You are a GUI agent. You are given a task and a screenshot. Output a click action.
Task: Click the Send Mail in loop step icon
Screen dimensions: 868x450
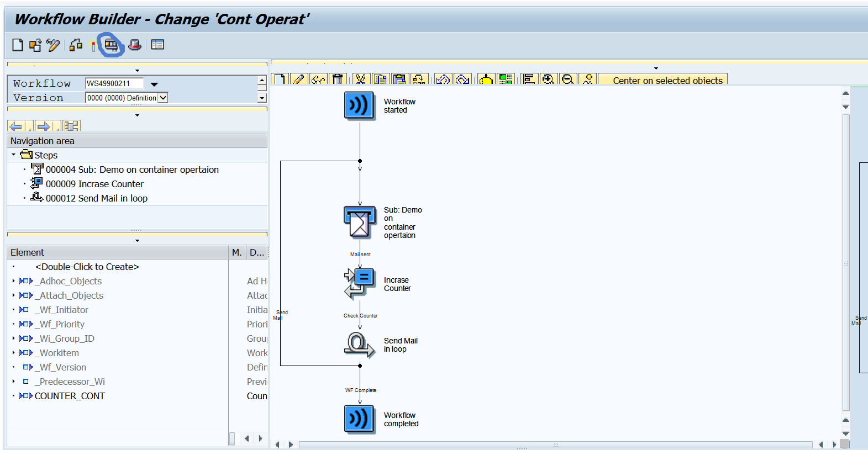tap(359, 344)
